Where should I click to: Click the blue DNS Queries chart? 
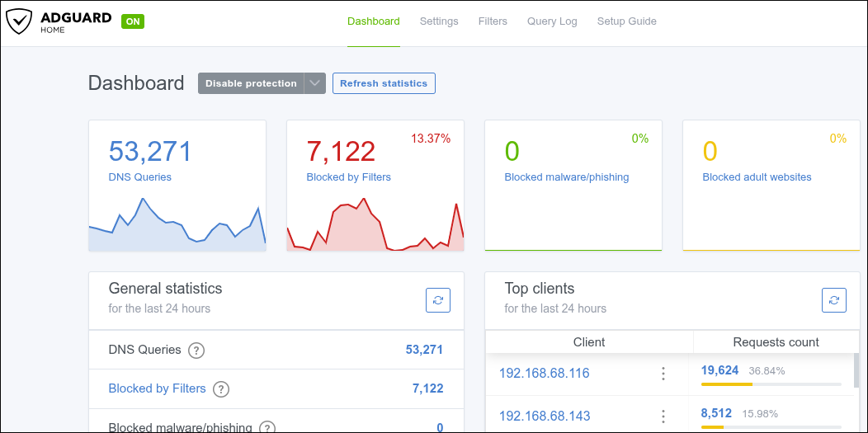click(x=177, y=224)
